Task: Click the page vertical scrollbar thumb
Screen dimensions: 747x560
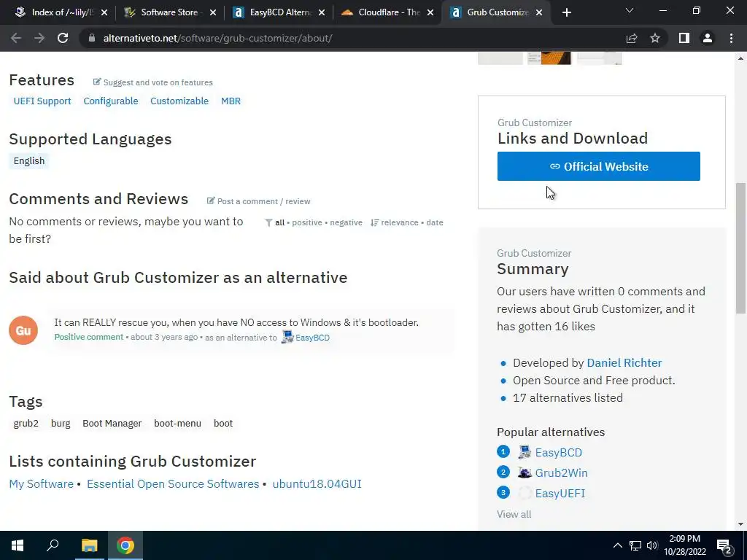Action: (740, 248)
